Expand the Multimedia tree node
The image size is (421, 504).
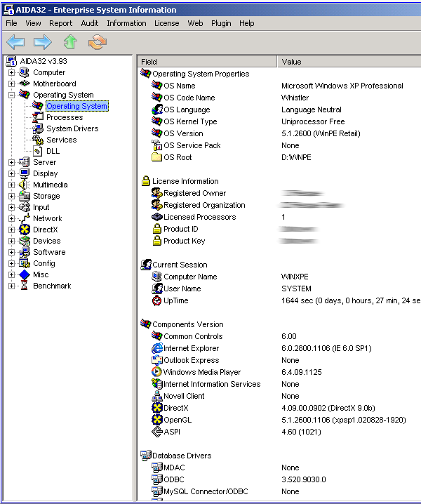[x=11, y=185]
